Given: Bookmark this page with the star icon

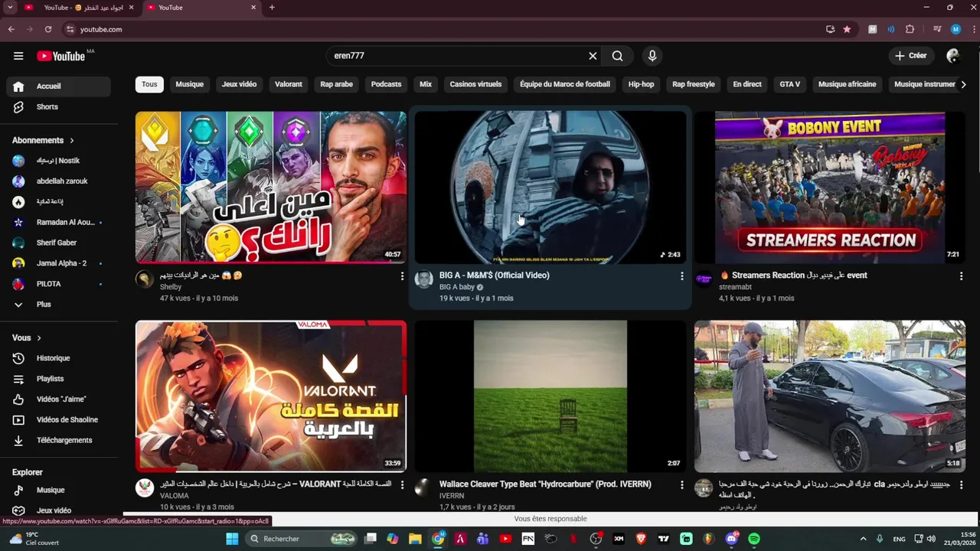Looking at the screenshot, I should (847, 29).
